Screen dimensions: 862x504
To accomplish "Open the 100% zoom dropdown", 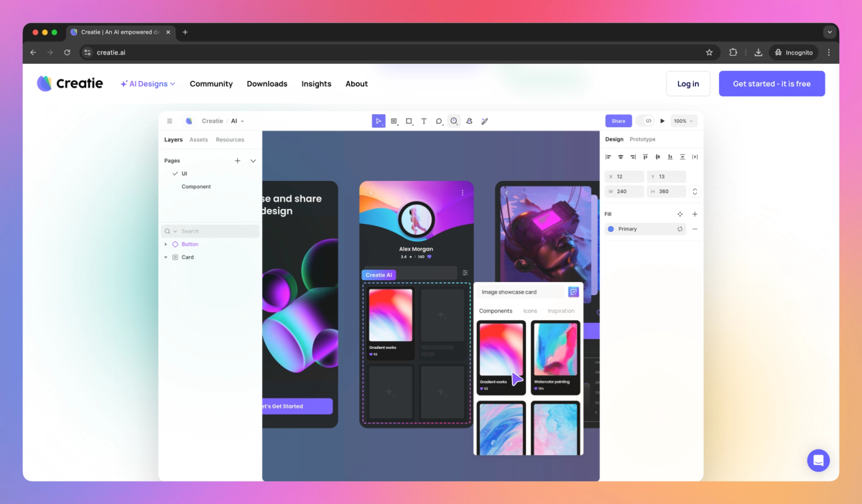I will [684, 121].
